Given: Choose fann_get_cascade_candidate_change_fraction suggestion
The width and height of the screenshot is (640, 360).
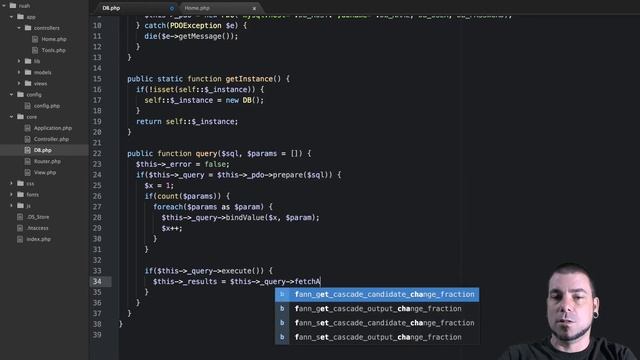Looking at the screenshot, I should pos(377,294).
